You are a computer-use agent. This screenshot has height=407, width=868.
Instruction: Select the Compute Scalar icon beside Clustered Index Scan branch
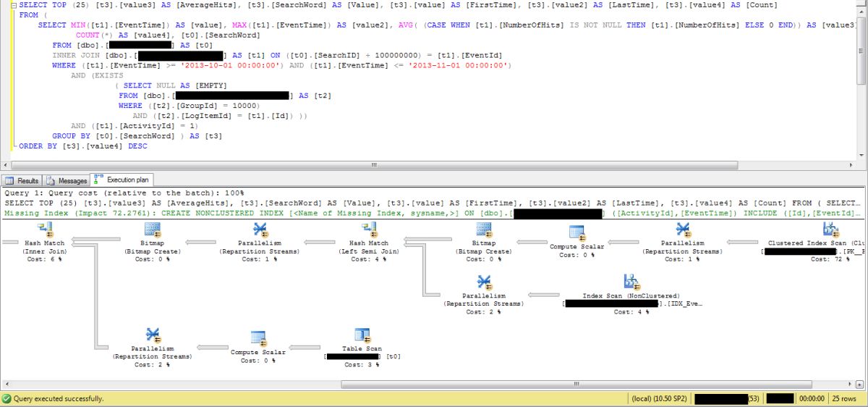[576, 232]
